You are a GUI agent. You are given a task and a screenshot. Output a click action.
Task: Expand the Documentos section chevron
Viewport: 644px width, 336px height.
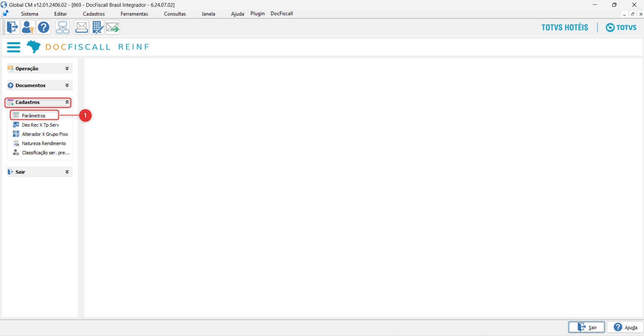[67, 85]
